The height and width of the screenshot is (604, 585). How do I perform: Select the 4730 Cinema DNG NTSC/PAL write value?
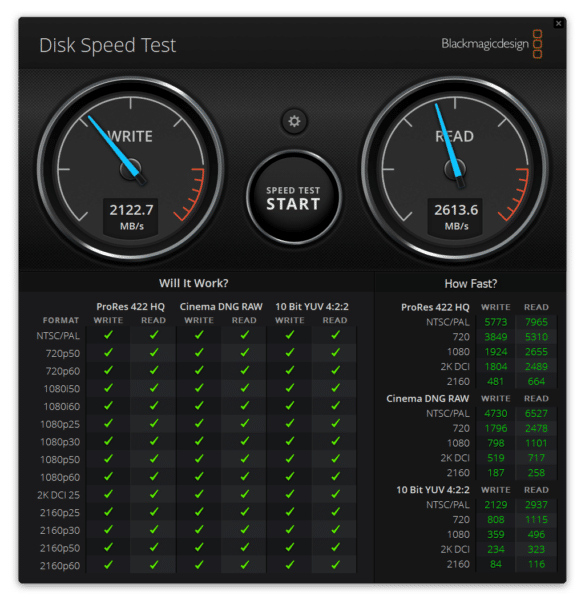496,414
